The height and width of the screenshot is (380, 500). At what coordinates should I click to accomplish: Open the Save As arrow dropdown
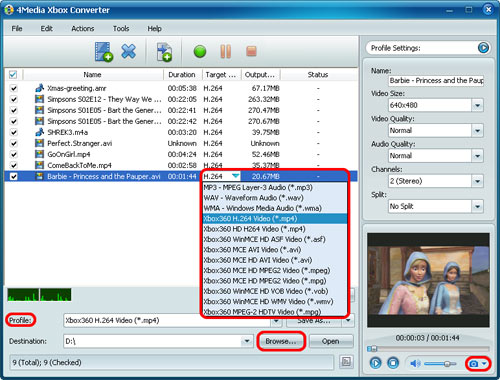click(x=348, y=321)
